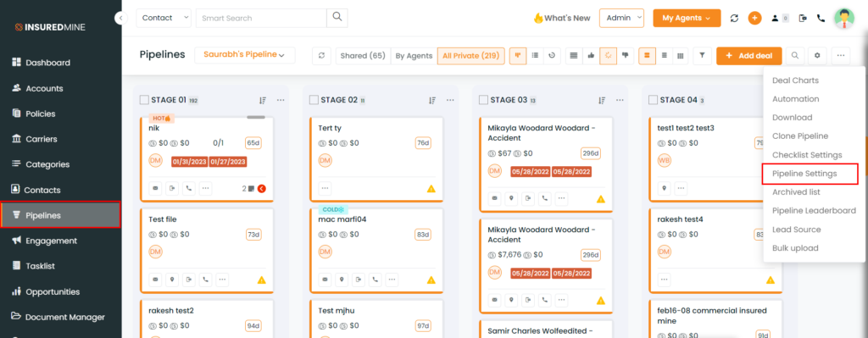The height and width of the screenshot is (338, 868).
Task: Check the STAGE 01 select-all checkbox
Action: point(144,100)
